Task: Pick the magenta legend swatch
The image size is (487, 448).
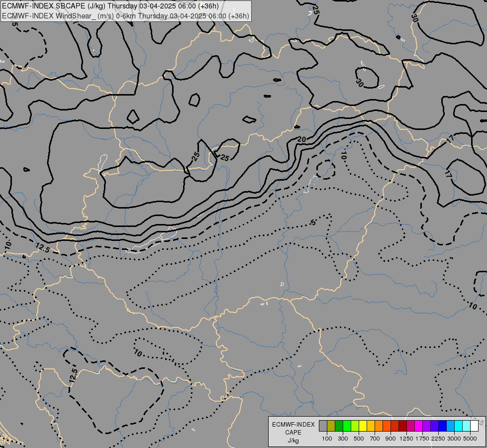Action: pos(419,426)
